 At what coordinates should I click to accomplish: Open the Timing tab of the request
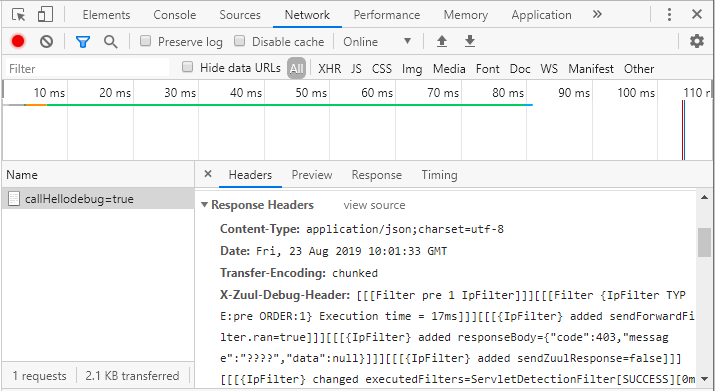point(439,175)
